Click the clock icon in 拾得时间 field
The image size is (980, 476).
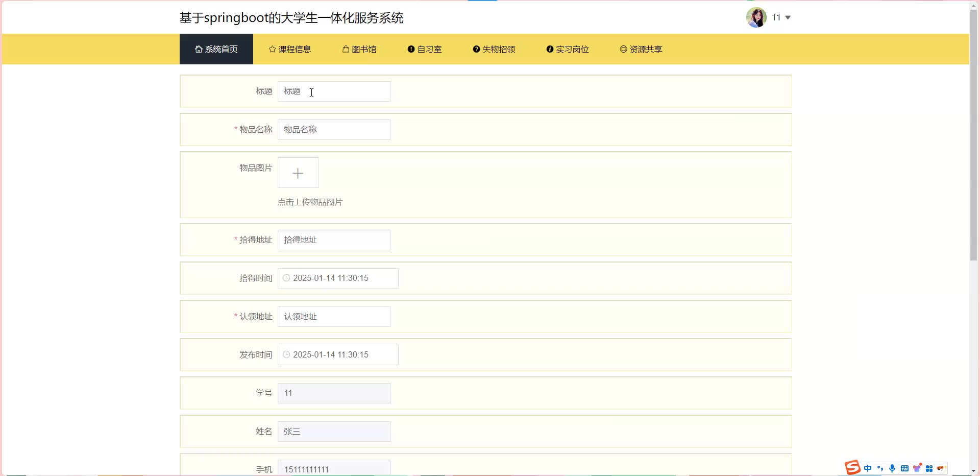point(286,278)
